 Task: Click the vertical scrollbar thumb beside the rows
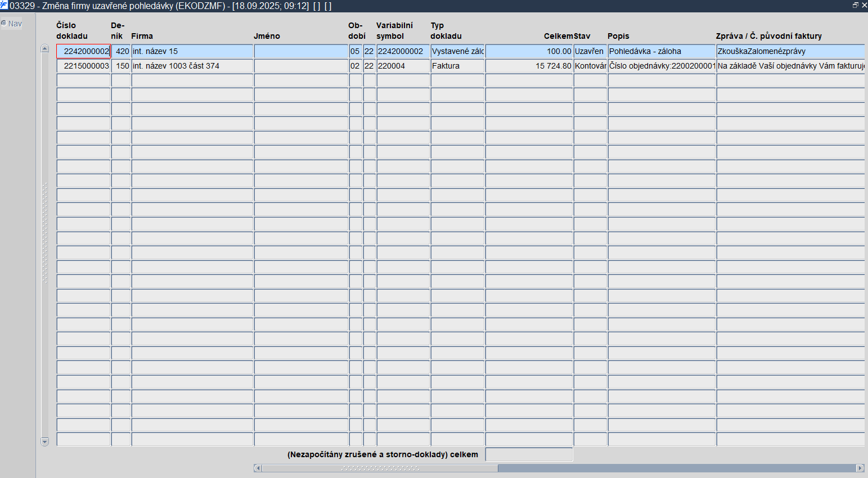click(45, 233)
